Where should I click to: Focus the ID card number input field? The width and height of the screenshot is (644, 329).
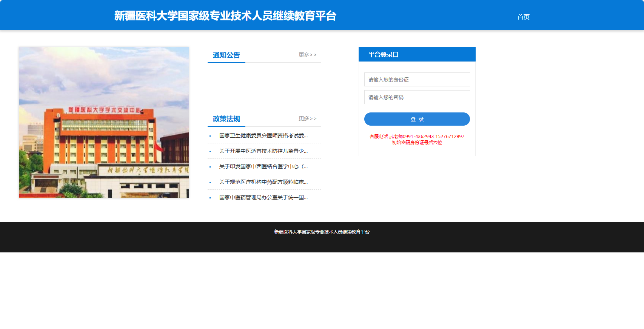(x=417, y=80)
